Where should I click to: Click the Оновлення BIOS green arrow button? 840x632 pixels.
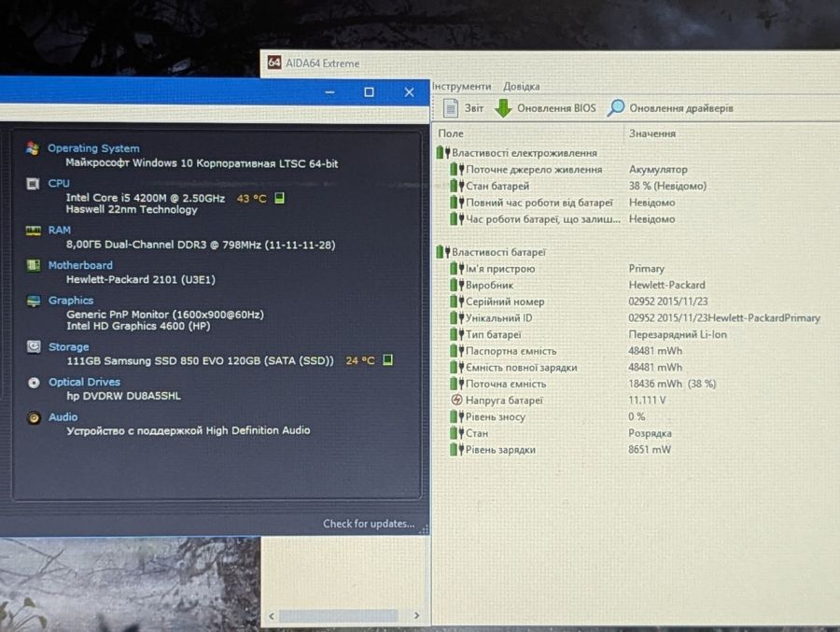pyautogui.click(x=545, y=108)
